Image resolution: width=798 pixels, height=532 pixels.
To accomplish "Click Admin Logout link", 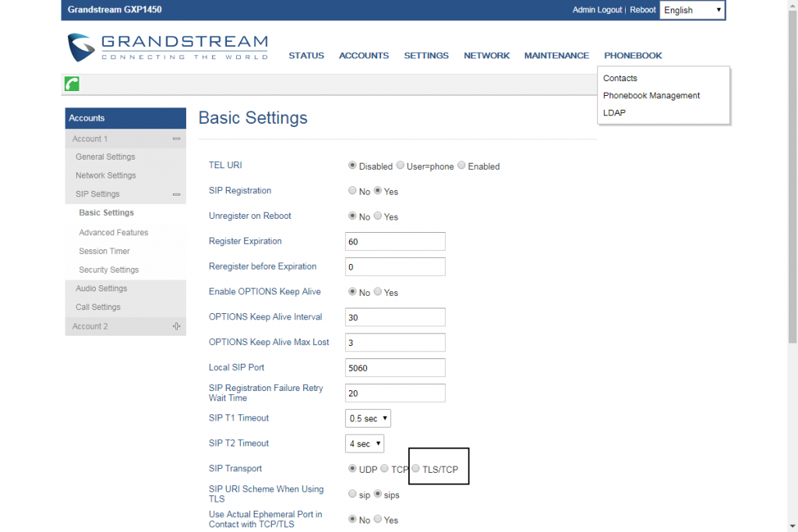I will [x=597, y=9].
